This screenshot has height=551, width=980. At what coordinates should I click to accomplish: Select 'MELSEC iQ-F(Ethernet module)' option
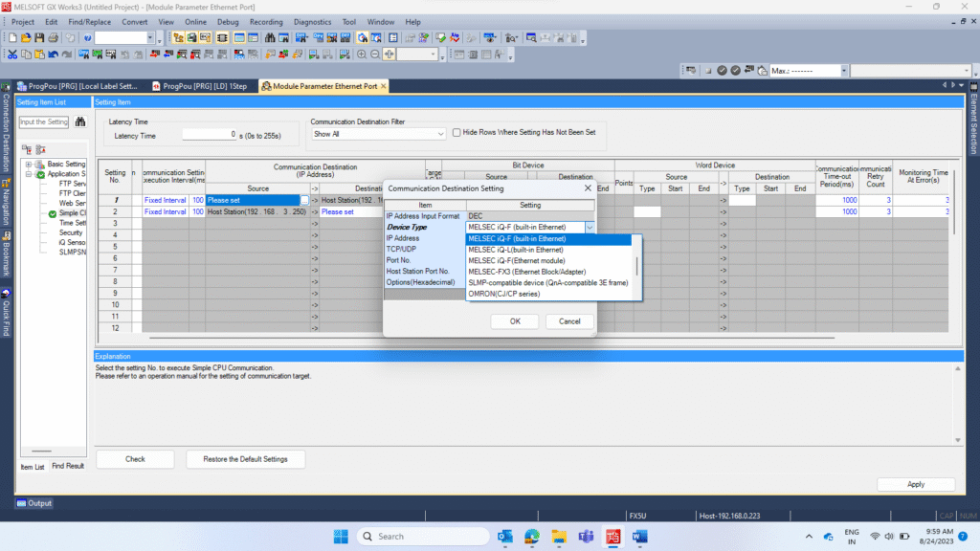pos(549,261)
